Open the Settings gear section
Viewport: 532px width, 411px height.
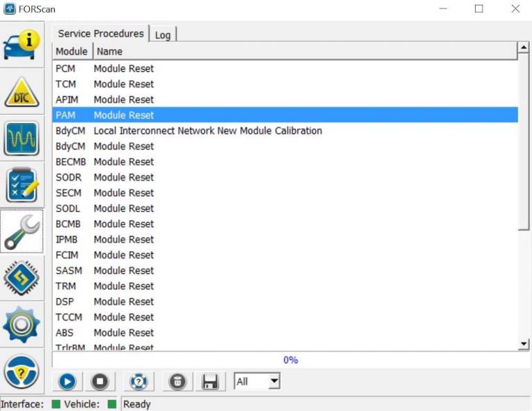tap(22, 325)
